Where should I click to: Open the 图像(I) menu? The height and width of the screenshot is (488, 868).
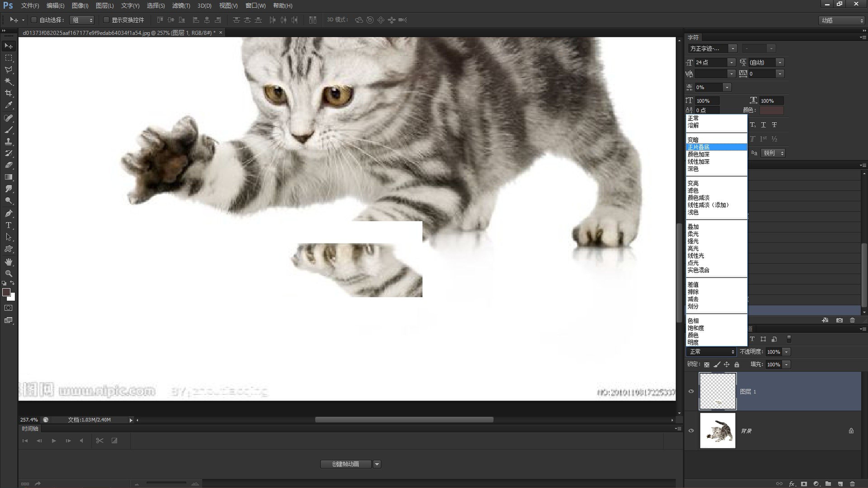[x=80, y=5]
